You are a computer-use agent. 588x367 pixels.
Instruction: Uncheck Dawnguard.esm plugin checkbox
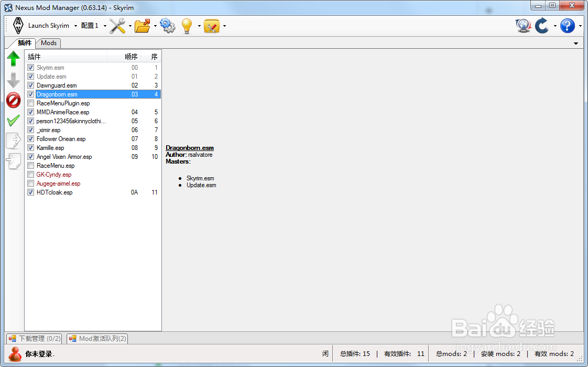31,85
